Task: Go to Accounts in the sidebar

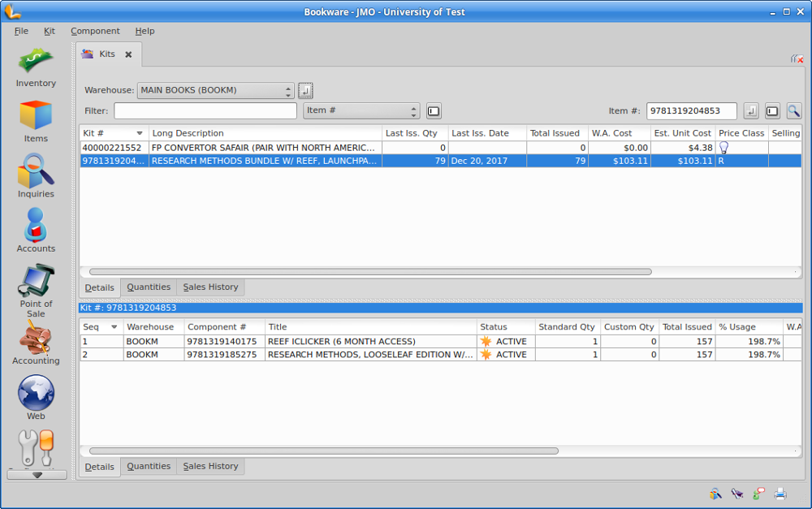Action: click(36, 231)
